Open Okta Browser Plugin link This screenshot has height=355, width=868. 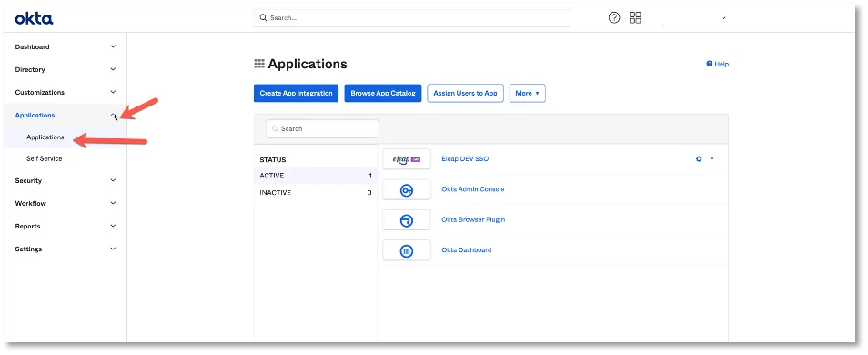pyautogui.click(x=473, y=220)
